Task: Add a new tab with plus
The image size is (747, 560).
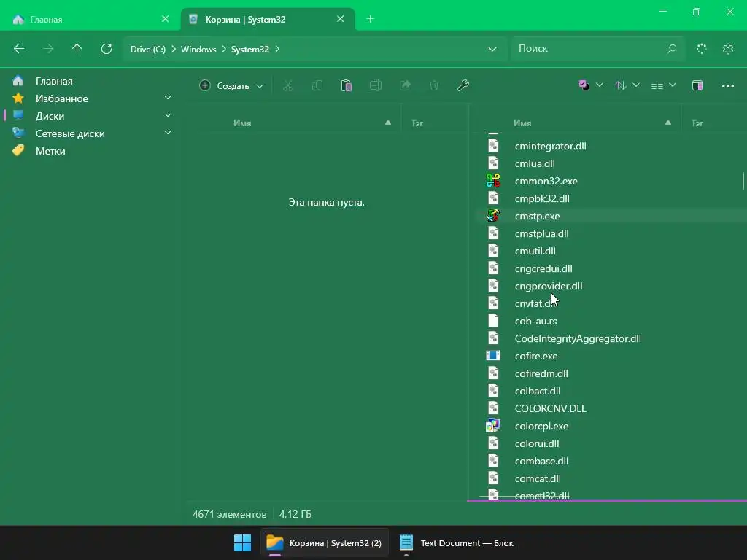Action: pos(370,19)
